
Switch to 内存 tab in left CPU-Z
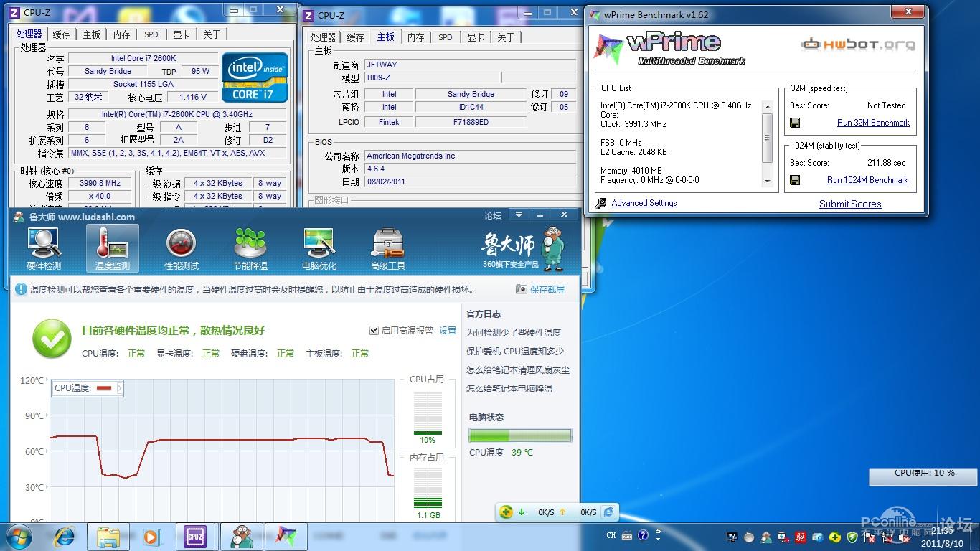coord(122,34)
